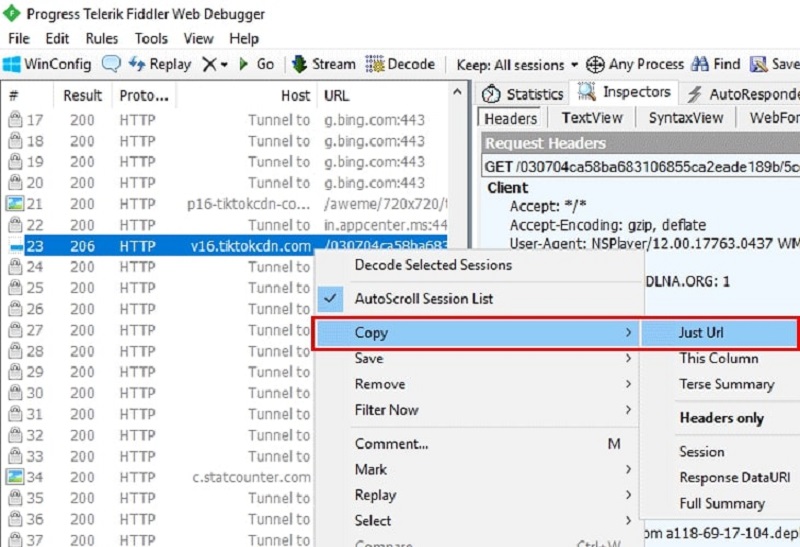The width and height of the screenshot is (800, 547).
Task: Sort sessions by Result column header
Action: 82,95
